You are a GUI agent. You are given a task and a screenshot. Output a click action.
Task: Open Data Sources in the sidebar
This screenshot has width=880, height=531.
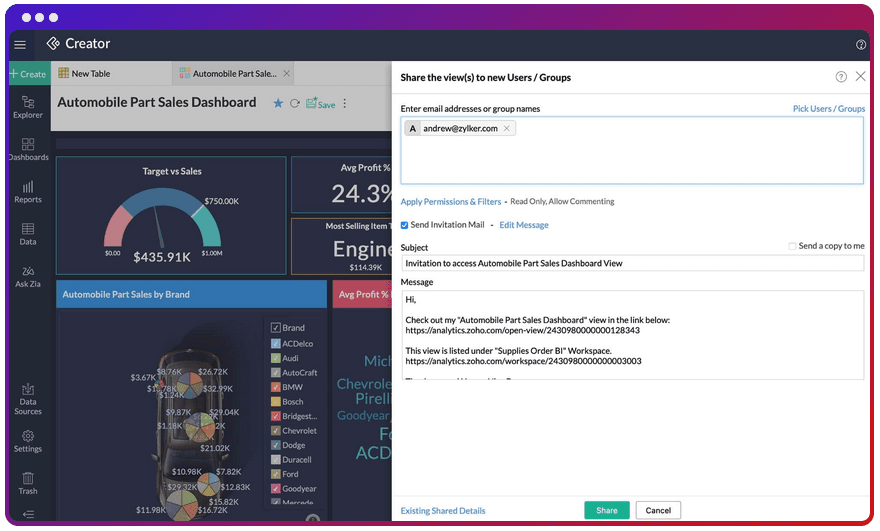28,399
